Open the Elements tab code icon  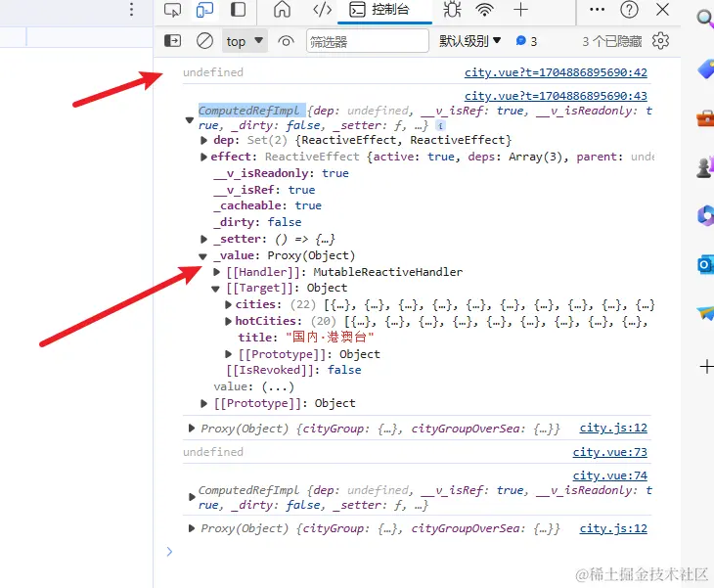[323, 10]
